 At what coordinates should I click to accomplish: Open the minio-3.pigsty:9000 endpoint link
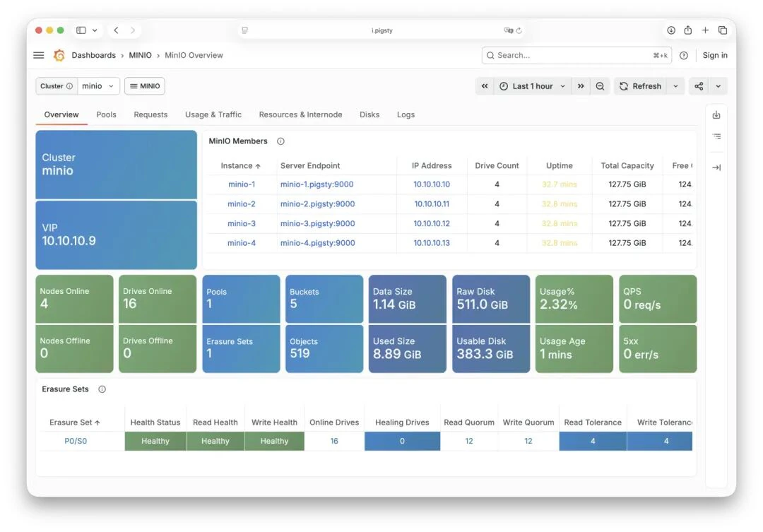pyautogui.click(x=317, y=223)
